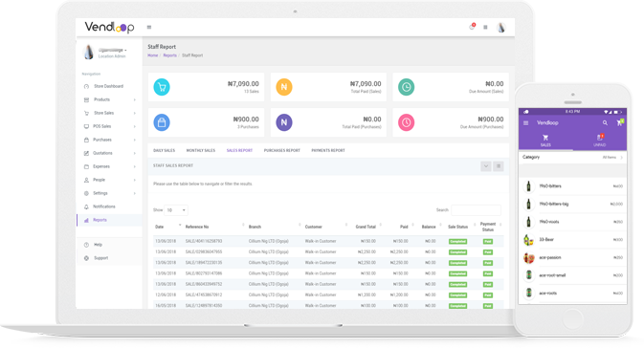The image size is (644, 348).
Task: Click the Reports breadcrumb link
Action: click(x=169, y=55)
